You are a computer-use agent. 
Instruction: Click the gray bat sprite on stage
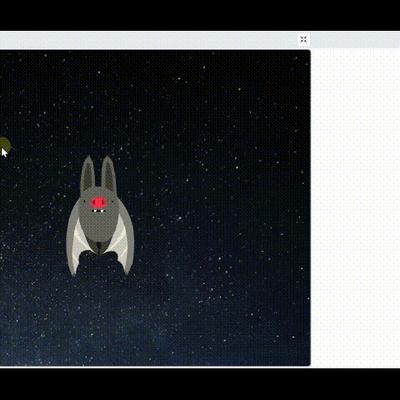100,216
